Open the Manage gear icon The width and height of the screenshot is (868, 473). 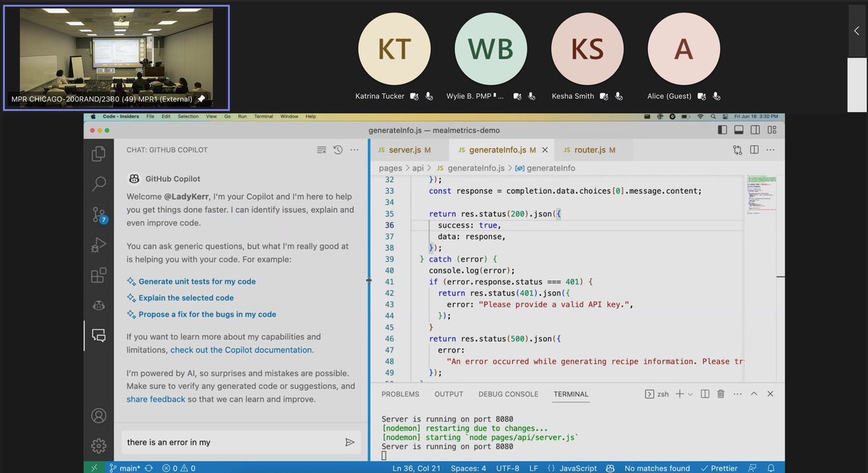(98, 446)
